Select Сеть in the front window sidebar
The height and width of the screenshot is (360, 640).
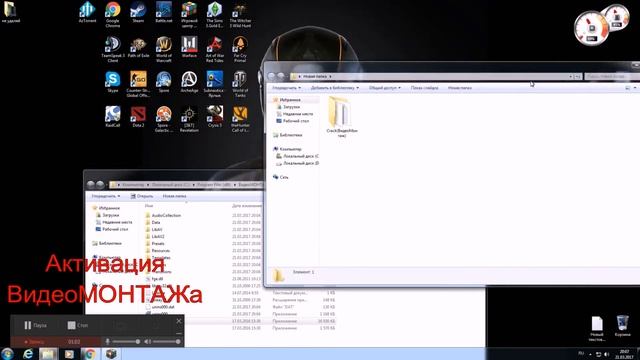tap(281, 177)
